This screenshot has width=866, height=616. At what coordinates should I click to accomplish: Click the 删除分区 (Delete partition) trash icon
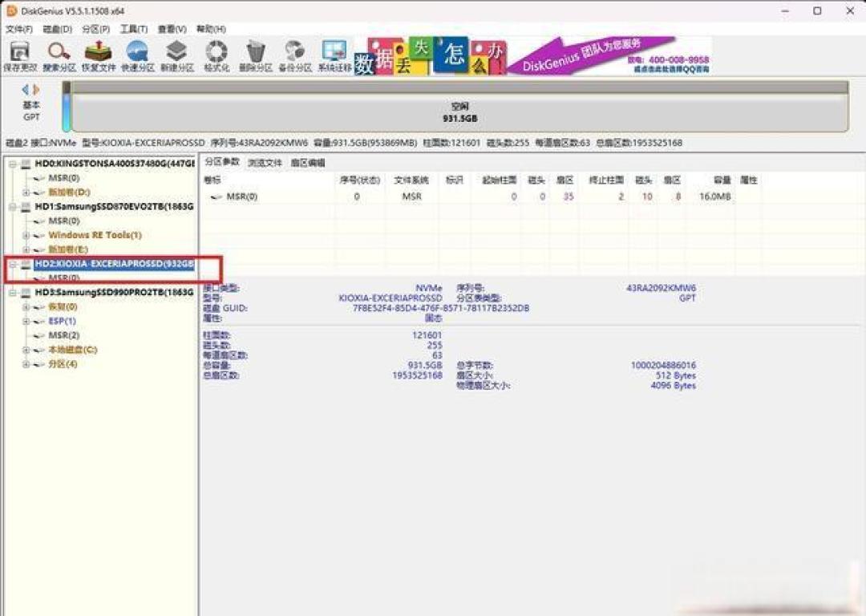[x=256, y=56]
